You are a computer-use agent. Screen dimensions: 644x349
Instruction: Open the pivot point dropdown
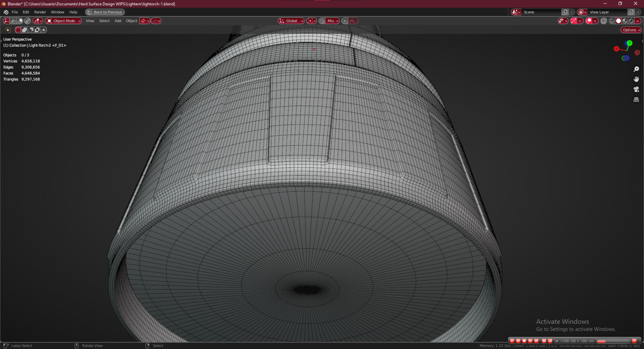(312, 21)
